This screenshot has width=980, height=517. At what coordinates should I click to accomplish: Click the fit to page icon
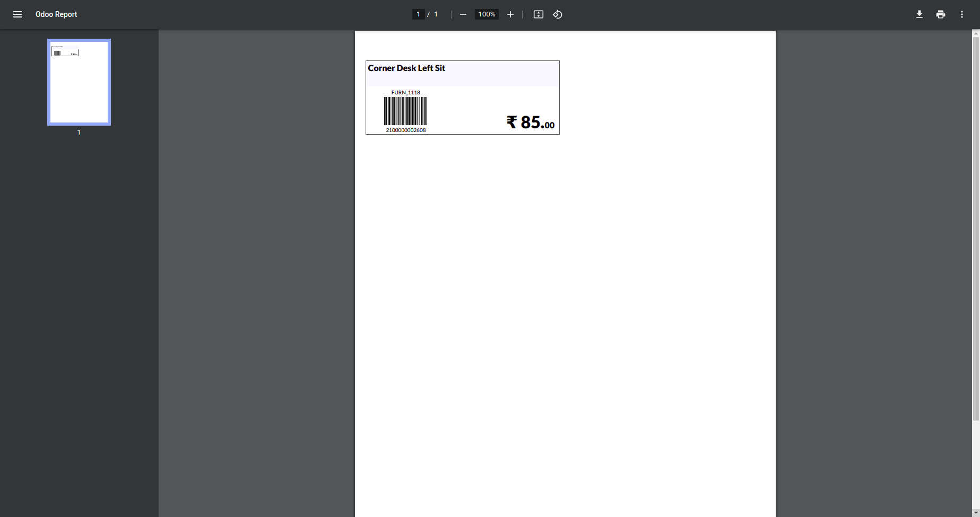click(539, 14)
